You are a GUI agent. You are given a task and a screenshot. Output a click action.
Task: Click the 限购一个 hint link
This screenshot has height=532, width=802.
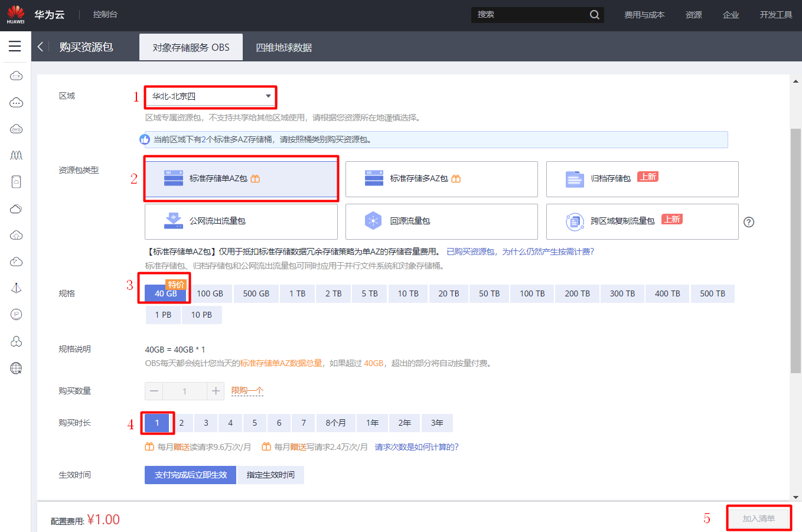coord(247,391)
